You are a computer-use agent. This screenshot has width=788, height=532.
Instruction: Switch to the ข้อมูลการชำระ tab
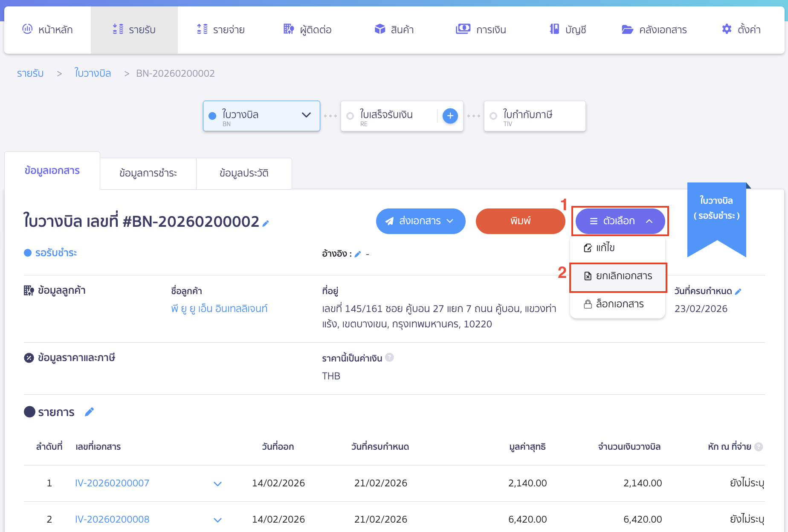pos(148,173)
